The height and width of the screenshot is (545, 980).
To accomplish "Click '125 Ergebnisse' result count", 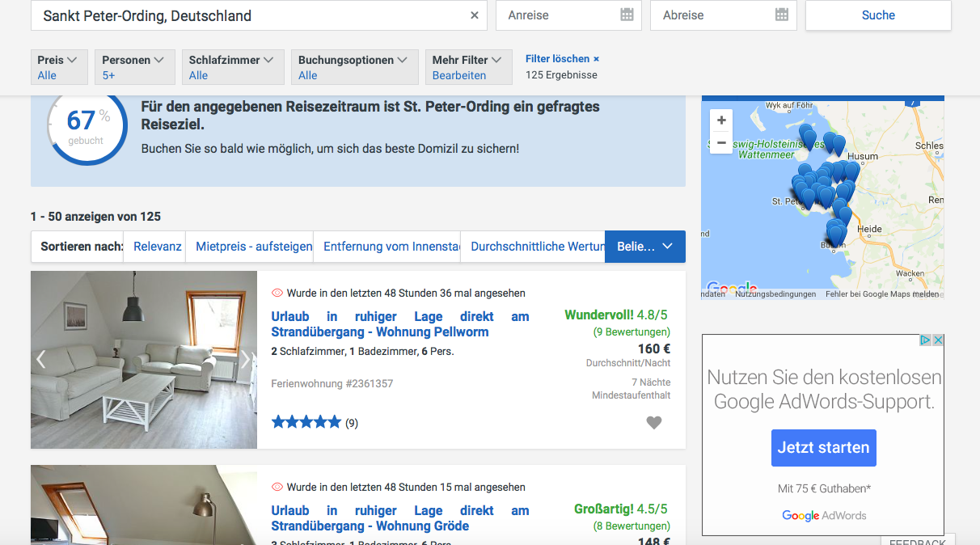I will pos(561,75).
